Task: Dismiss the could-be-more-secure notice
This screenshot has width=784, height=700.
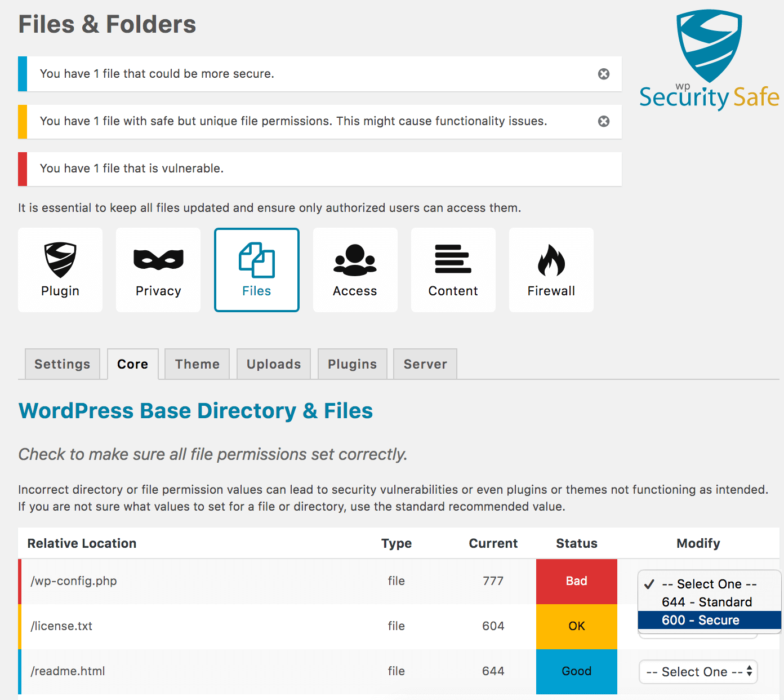Action: 604,74
